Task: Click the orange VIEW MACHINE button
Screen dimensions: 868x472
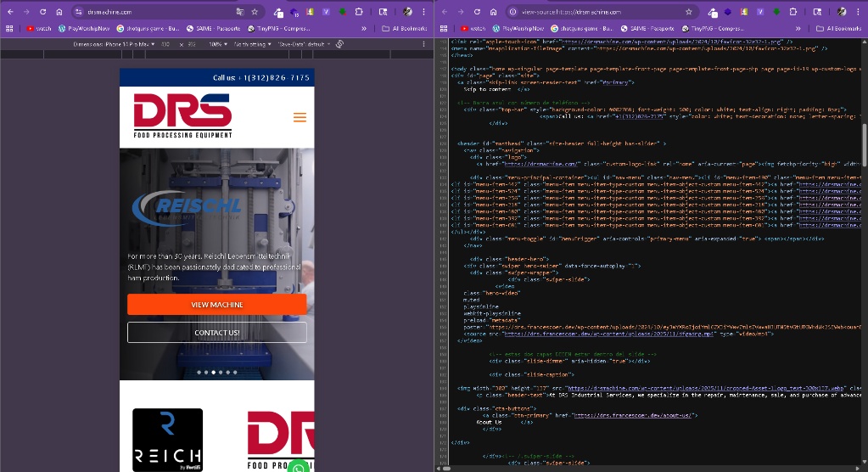Action: coord(217,305)
